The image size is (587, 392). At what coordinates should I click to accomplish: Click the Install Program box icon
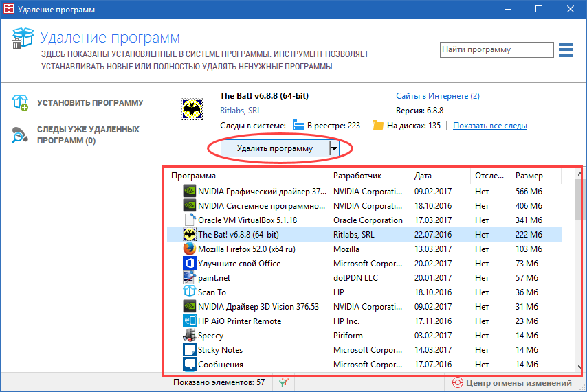pyautogui.click(x=20, y=102)
